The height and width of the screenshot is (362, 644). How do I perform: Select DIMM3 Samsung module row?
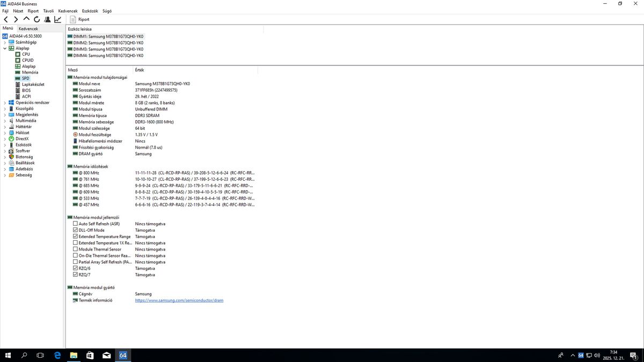click(x=108, y=49)
